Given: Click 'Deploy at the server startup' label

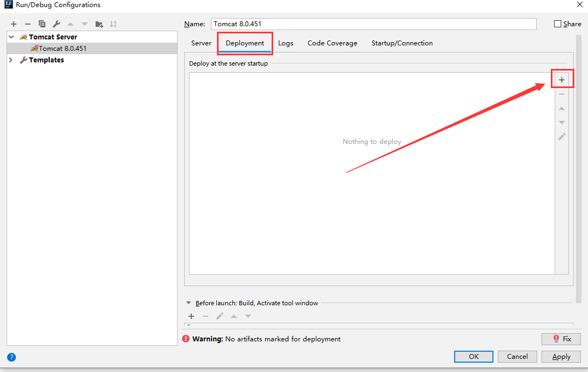Looking at the screenshot, I should click(x=228, y=63).
